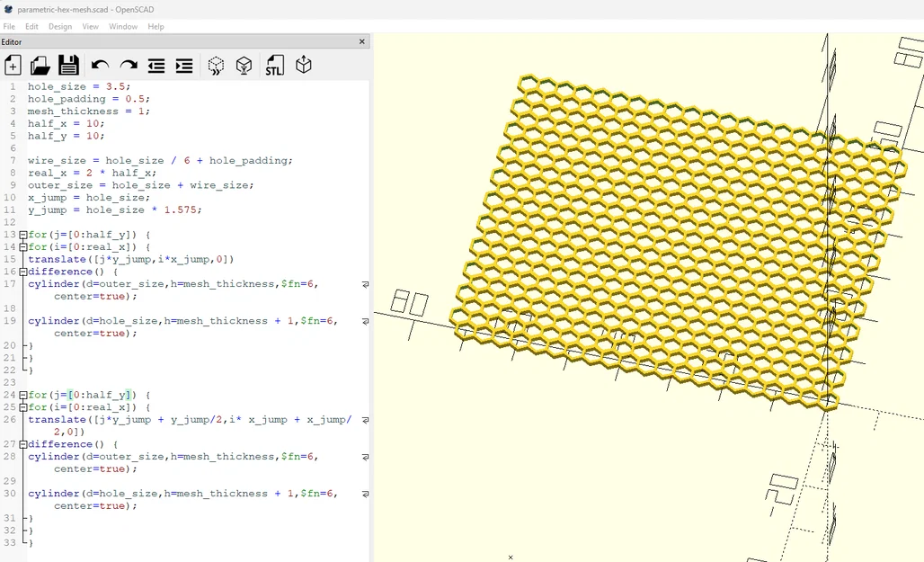
Task: Click the 'mesh_thickness = 1;' line
Action: (88, 112)
